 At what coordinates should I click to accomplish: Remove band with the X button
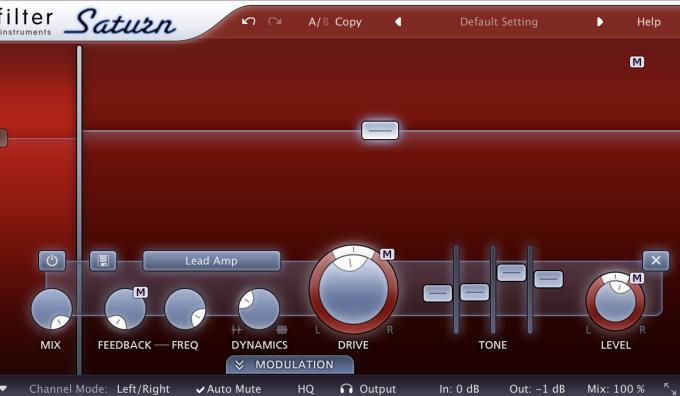pyautogui.click(x=656, y=260)
